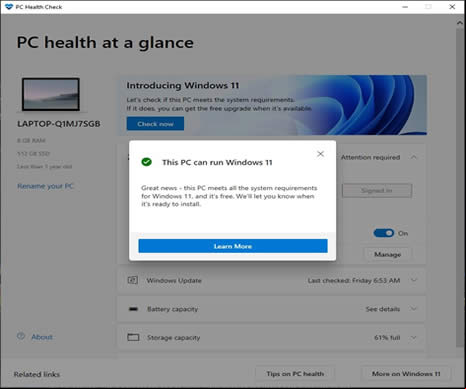466x389 pixels.
Task: Collapse the Attention required section
Action: [x=414, y=157]
